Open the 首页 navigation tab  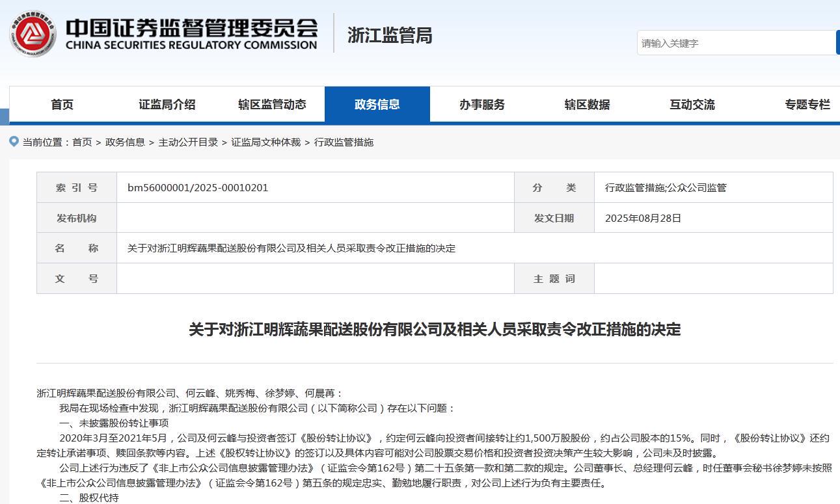tap(62, 104)
